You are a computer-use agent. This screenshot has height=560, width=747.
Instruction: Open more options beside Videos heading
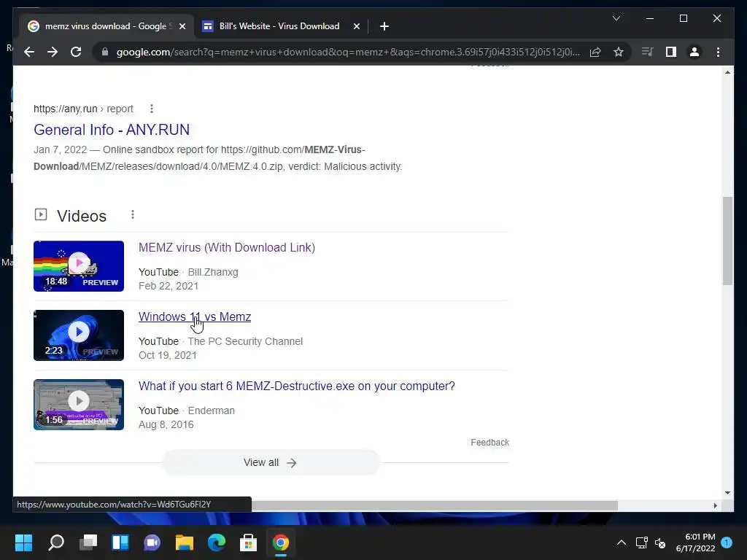(133, 215)
